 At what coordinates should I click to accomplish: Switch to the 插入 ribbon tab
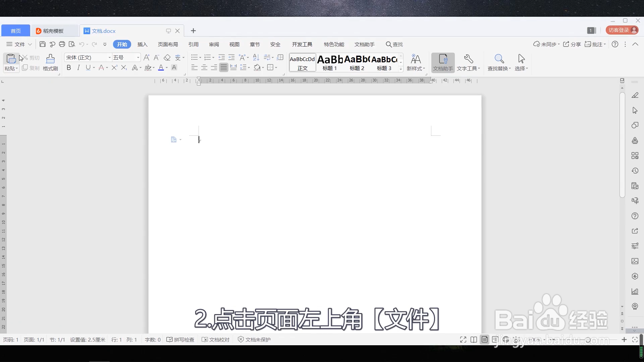point(142,44)
